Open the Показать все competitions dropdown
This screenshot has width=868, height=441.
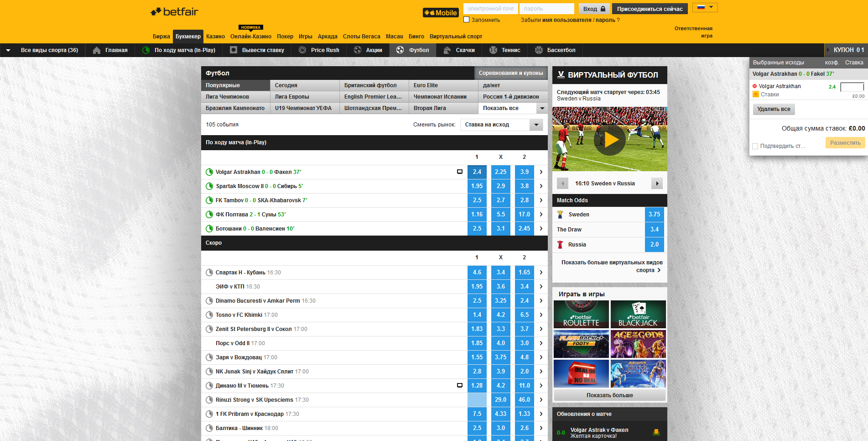point(513,108)
